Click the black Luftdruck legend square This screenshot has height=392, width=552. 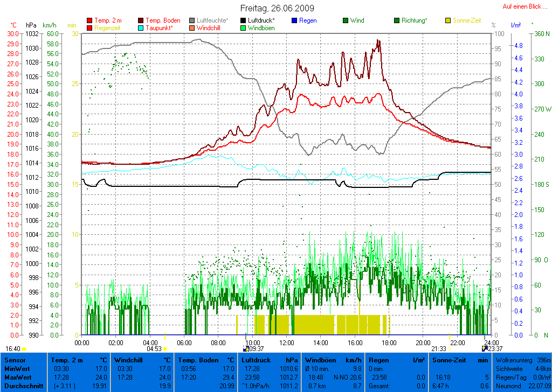point(244,20)
